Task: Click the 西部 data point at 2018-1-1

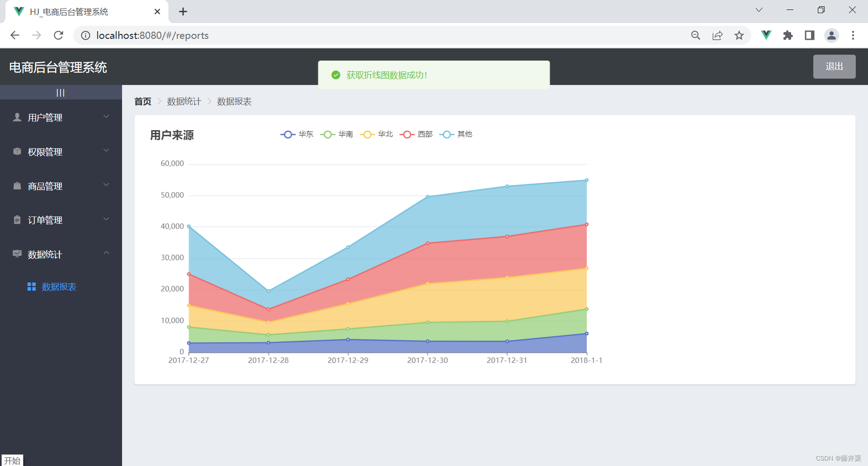Action: coord(587,224)
